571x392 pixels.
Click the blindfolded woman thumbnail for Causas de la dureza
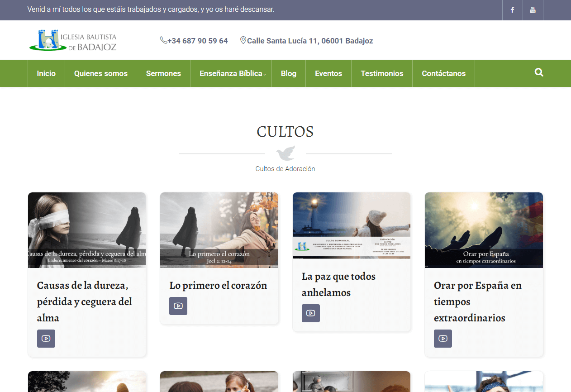coord(87,230)
